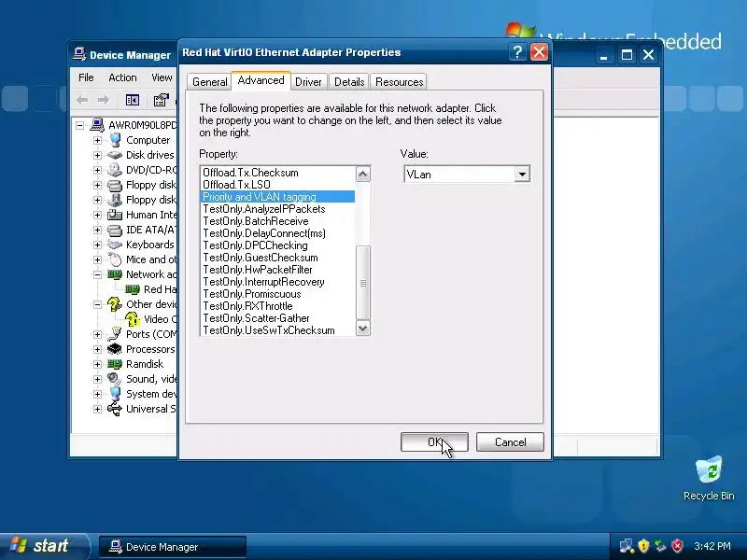Click the AWR0M90L8PD computer root icon
Viewport: 747px width, 560px height.
97,125
